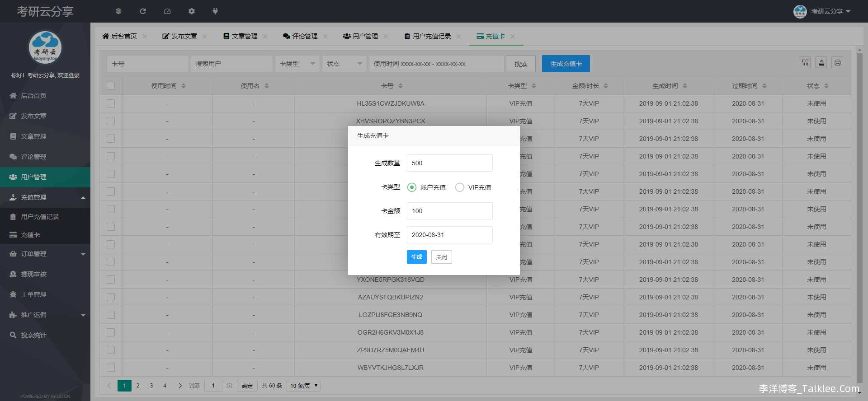The width and height of the screenshot is (868, 401).
Task: Open the gear settings icon in header
Action: (192, 11)
